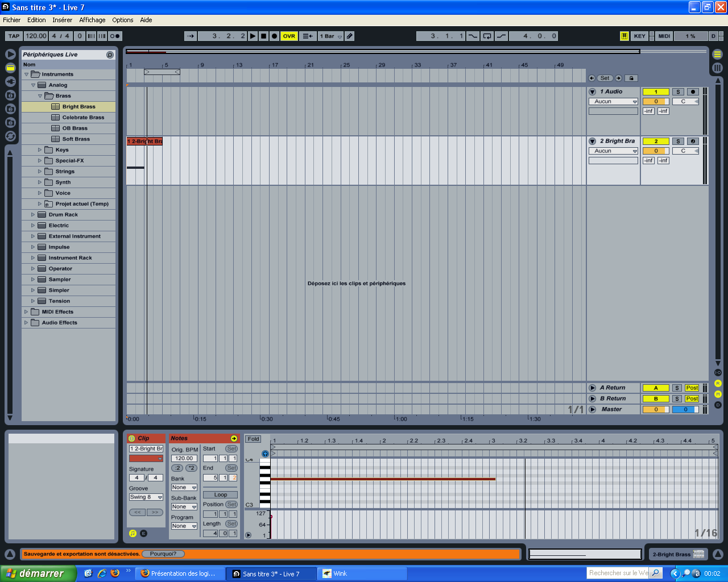Viewport: 728px width, 582px height.
Task: Click the transport Stop button
Action: click(x=263, y=36)
